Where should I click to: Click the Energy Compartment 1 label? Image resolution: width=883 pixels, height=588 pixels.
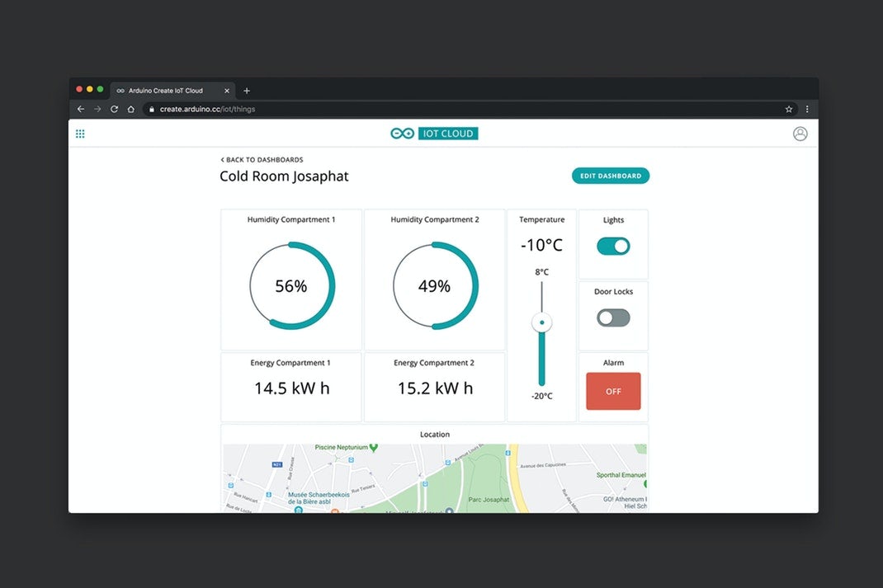click(x=290, y=363)
